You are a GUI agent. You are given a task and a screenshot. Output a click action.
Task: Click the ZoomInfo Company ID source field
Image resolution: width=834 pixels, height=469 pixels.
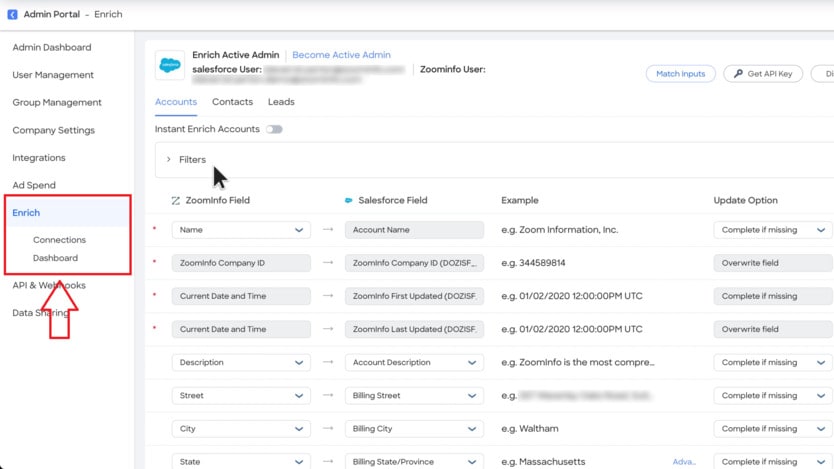coord(241,263)
